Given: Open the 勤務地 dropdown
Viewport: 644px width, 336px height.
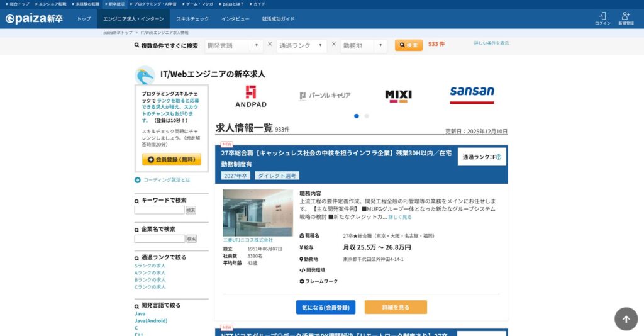Looking at the screenshot, I should click(x=364, y=46).
